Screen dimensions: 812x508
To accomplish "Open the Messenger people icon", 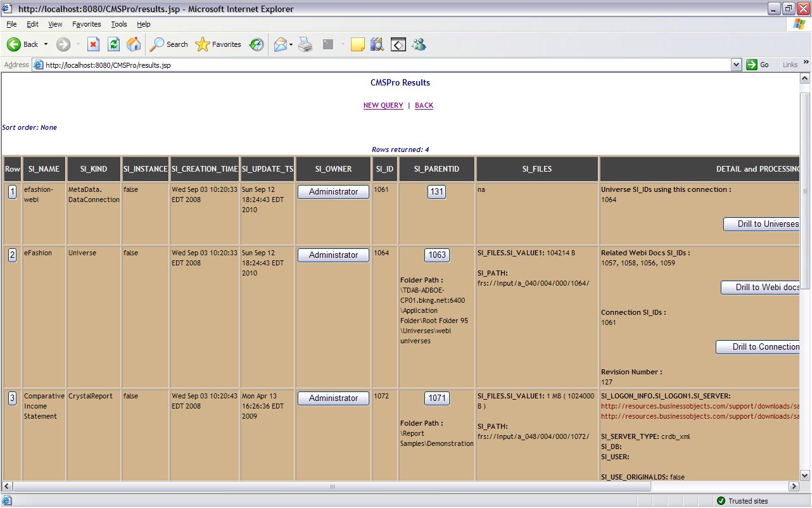I will click(419, 44).
